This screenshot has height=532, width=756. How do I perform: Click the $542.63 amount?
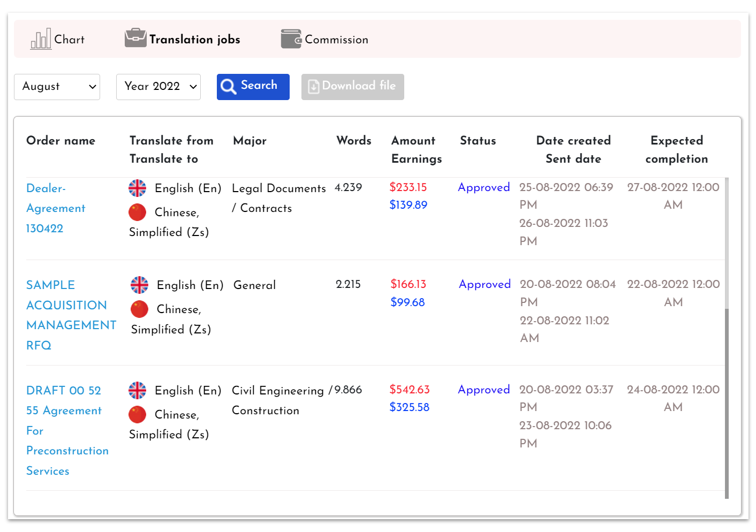410,390
